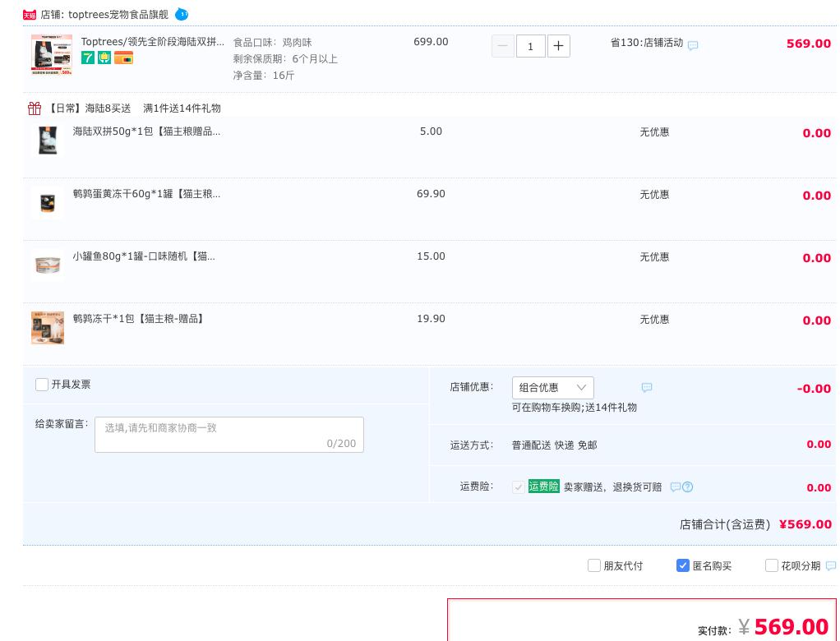This screenshot has height=641, width=840.
Task: Click the ① badge beside the store name
Action: pyautogui.click(x=182, y=14)
